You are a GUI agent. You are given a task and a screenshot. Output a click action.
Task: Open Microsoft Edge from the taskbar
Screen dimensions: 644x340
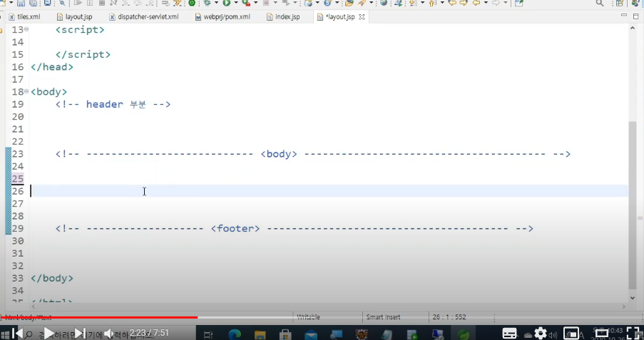tap(235, 334)
